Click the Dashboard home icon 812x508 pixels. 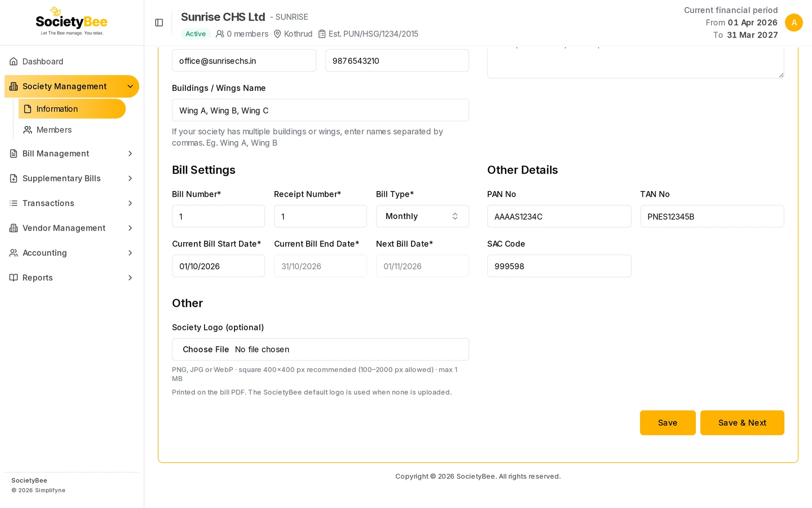pyautogui.click(x=14, y=61)
